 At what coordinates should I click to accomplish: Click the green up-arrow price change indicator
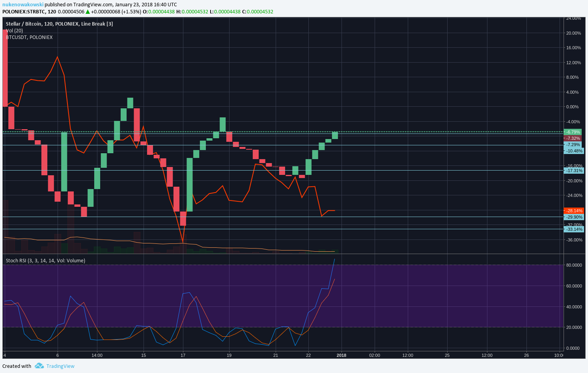point(88,12)
